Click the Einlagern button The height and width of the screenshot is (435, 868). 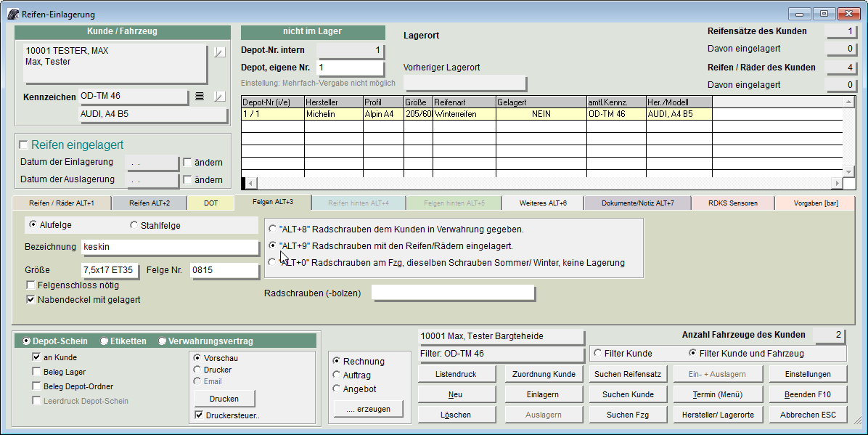click(544, 394)
